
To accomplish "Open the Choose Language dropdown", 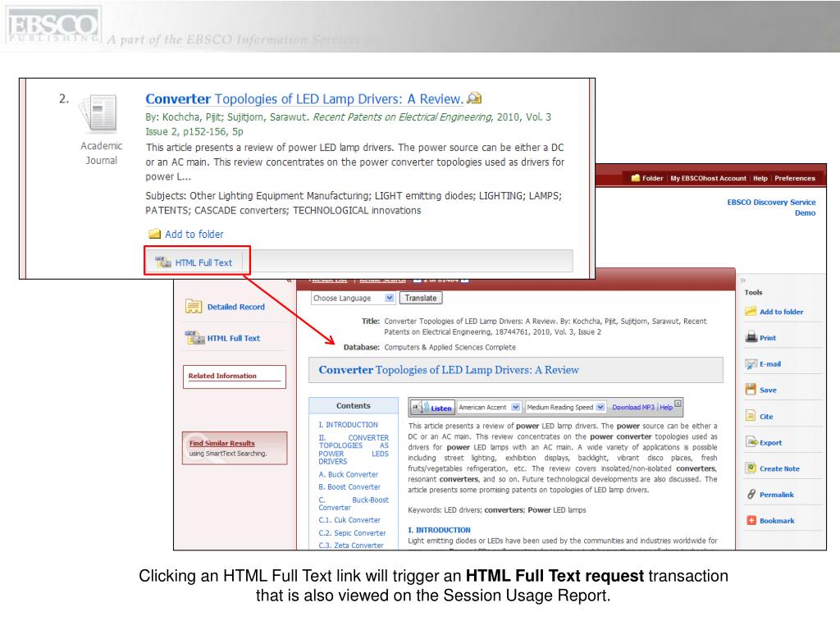I will pyautogui.click(x=353, y=298).
